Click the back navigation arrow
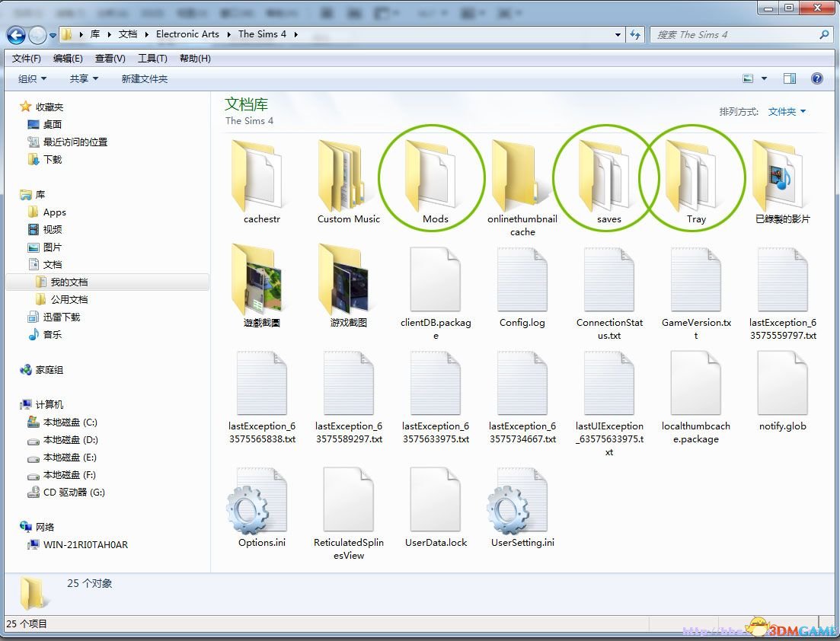This screenshot has height=641, width=840. coord(17,34)
